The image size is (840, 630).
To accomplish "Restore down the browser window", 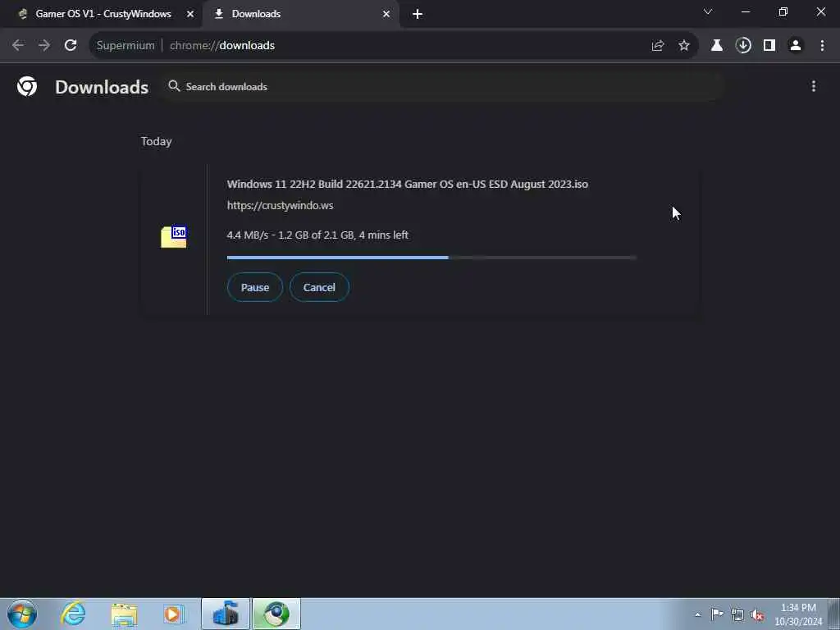I will pos(783,11).
